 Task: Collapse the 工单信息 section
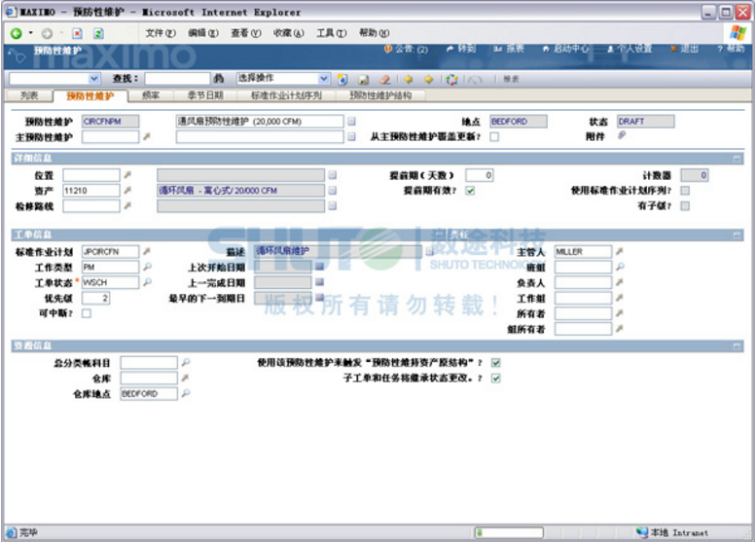point(737,235)
